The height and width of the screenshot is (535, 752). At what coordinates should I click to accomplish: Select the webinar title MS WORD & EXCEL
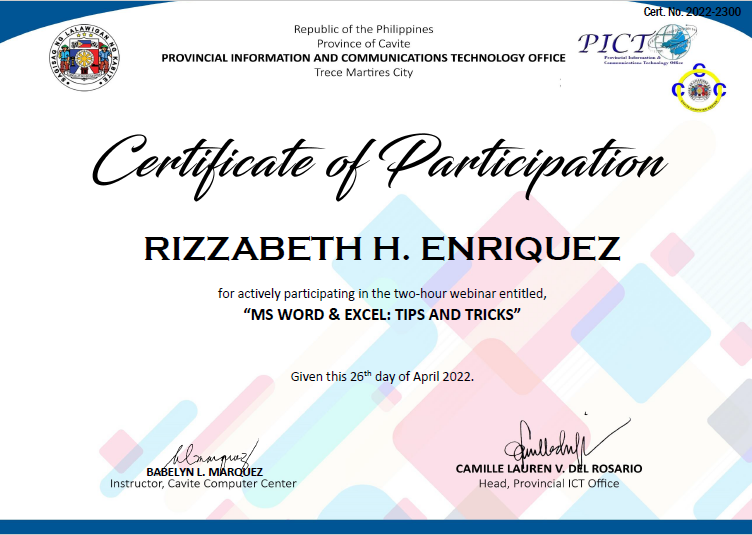(x=382, y=315)
